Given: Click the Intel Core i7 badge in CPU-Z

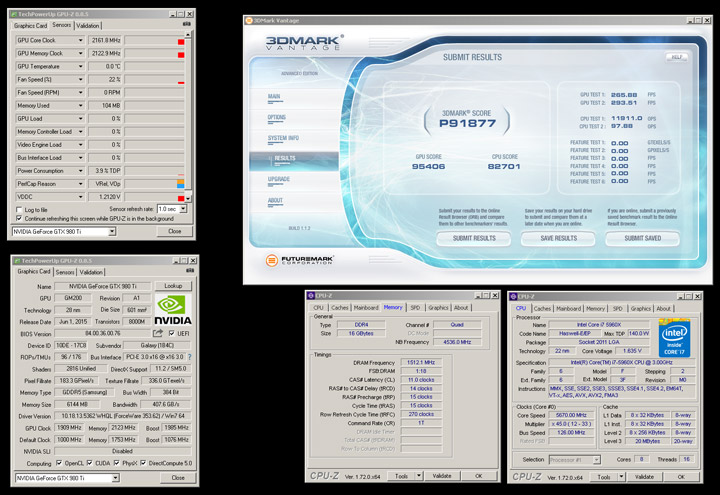Looking at the screenshot, I should tap(674, 338).
